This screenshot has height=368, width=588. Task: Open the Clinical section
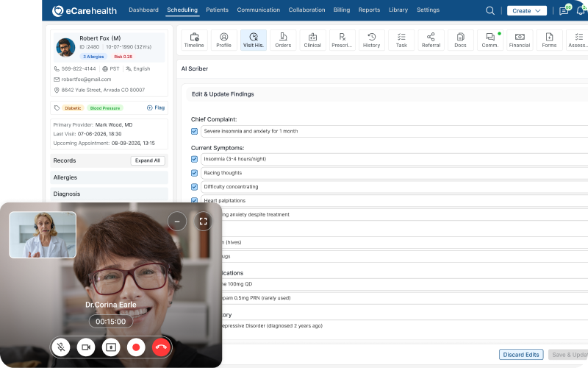tap(312, 40)
